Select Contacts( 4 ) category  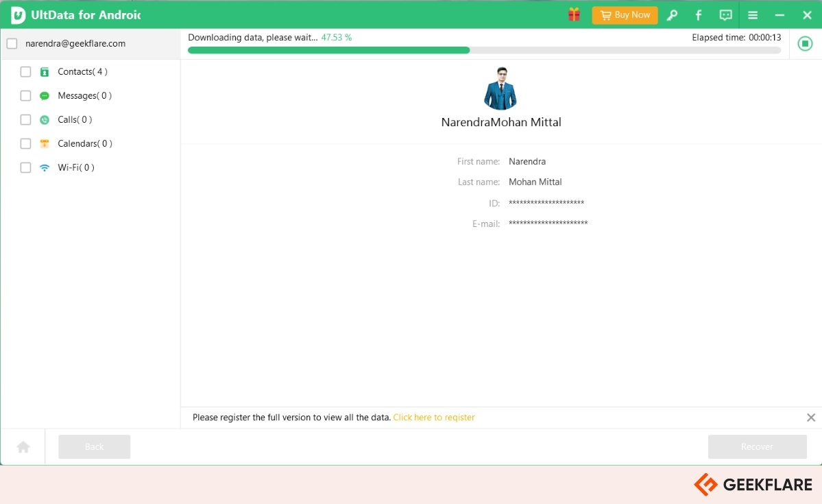point(82,72)
